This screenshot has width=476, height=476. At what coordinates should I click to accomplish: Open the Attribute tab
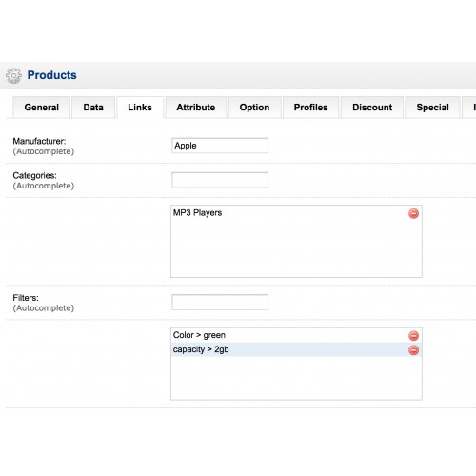196,108
